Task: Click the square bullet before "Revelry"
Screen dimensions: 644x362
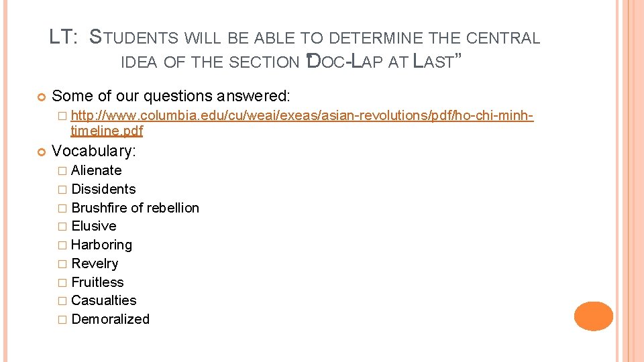Action: (62, 264)
